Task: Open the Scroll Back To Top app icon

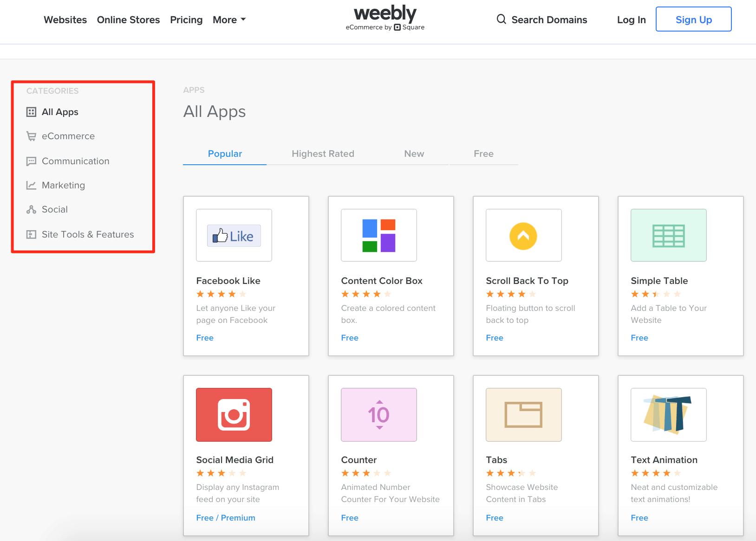Action: point(524,235)
